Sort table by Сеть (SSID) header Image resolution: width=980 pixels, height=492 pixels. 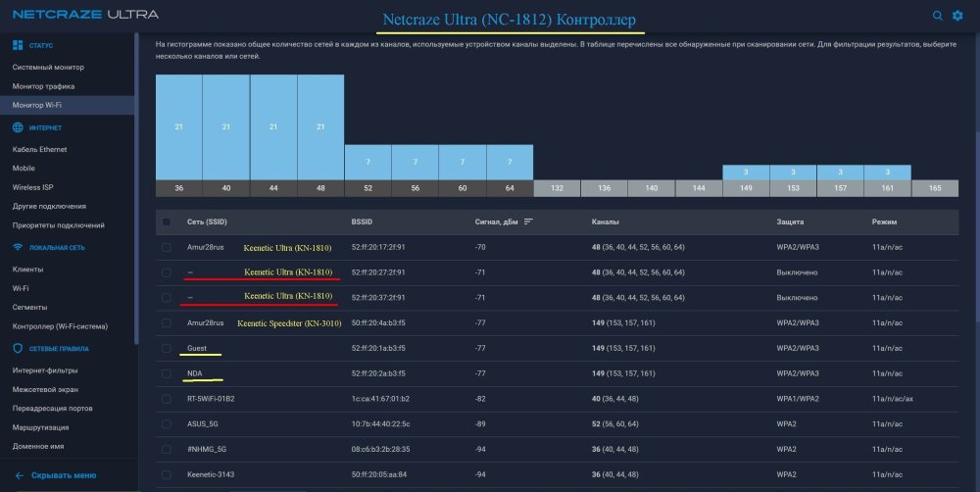pyautogui.click(x=207, y=221)
